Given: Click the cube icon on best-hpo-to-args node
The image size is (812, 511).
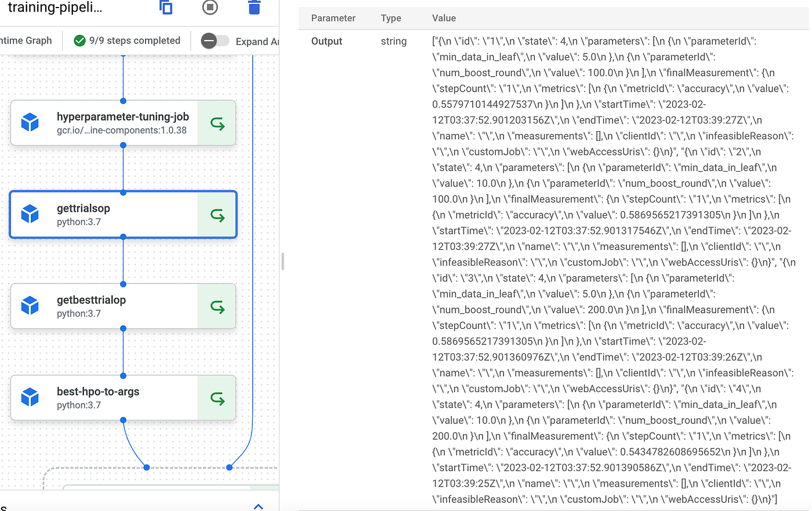Looking at the screenshot, I should tap(30, 397).
